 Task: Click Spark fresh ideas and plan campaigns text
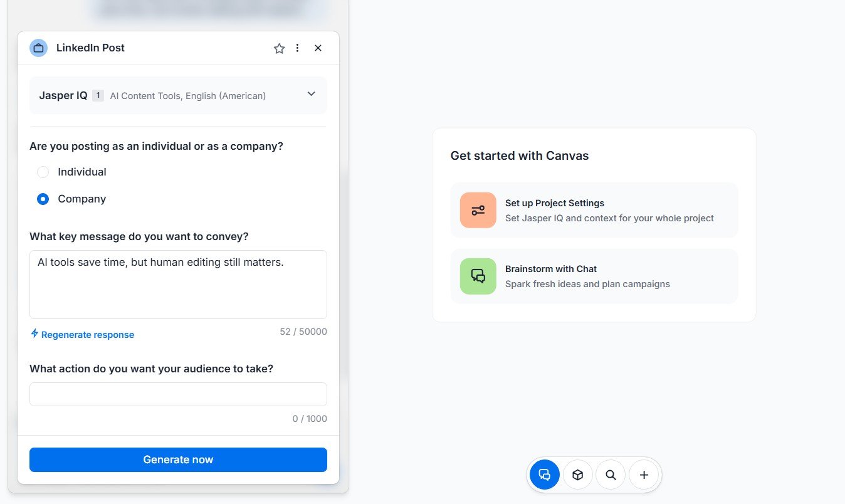click(x=587, y=284)
